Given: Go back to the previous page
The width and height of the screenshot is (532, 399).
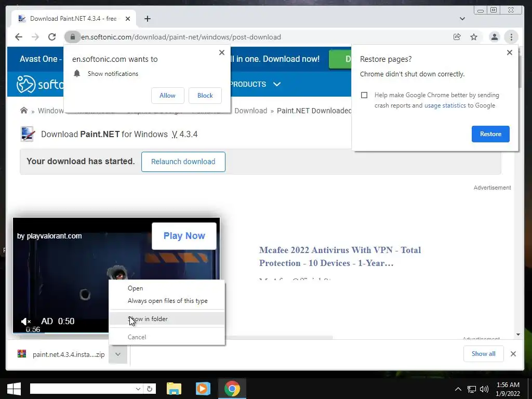Looking at the screenshot, I should 19,37.
